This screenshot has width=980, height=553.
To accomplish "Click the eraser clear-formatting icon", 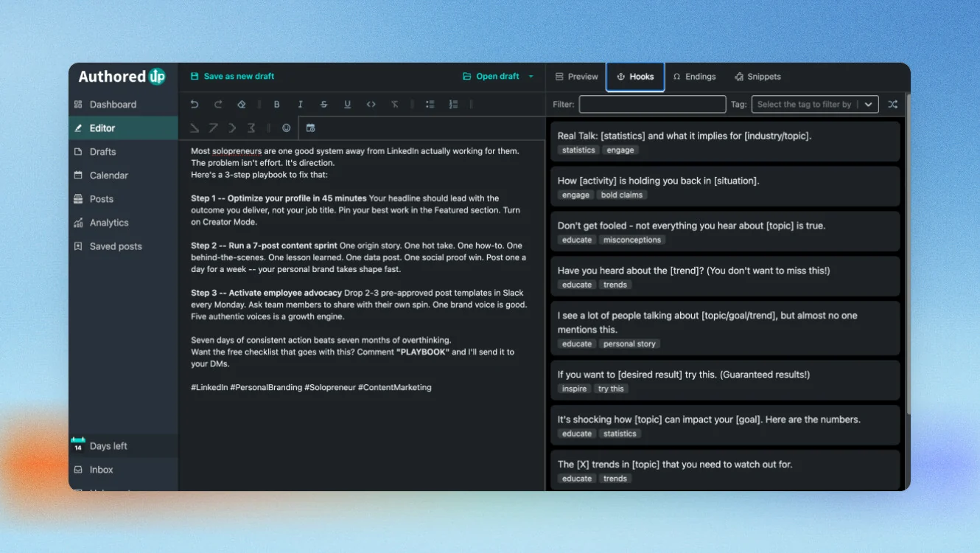I will click(241, 105).
